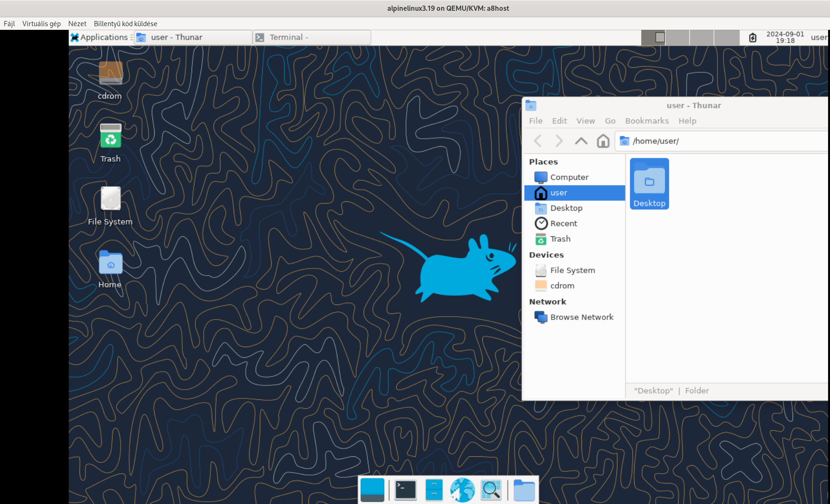Viewport: 830px width, 504px height.
Task: Go to parent folder with up arrow
Action: coord(581,141)
